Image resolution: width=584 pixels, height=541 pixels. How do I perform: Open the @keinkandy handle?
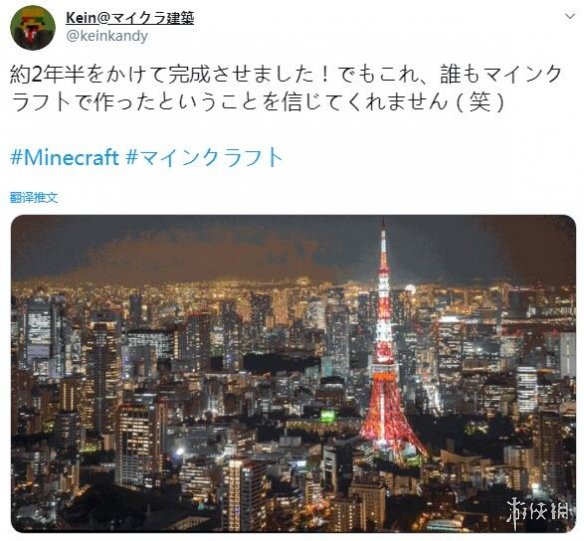[x=107, y=36]
